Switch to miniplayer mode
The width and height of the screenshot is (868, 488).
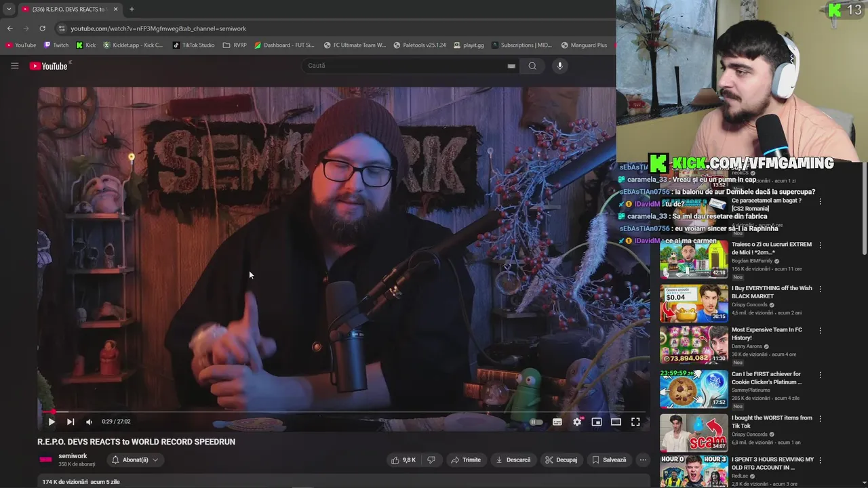click(x=597, y=422)
